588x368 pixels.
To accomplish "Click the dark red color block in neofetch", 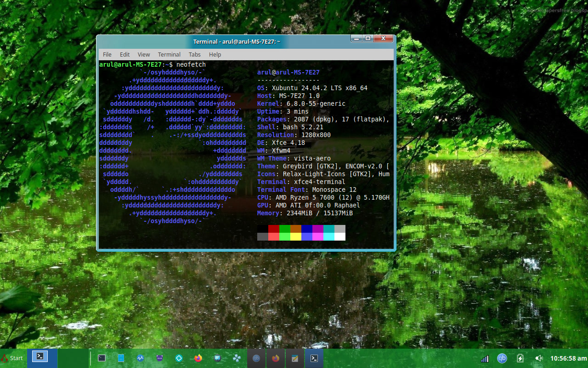I will tap(274, 229).
